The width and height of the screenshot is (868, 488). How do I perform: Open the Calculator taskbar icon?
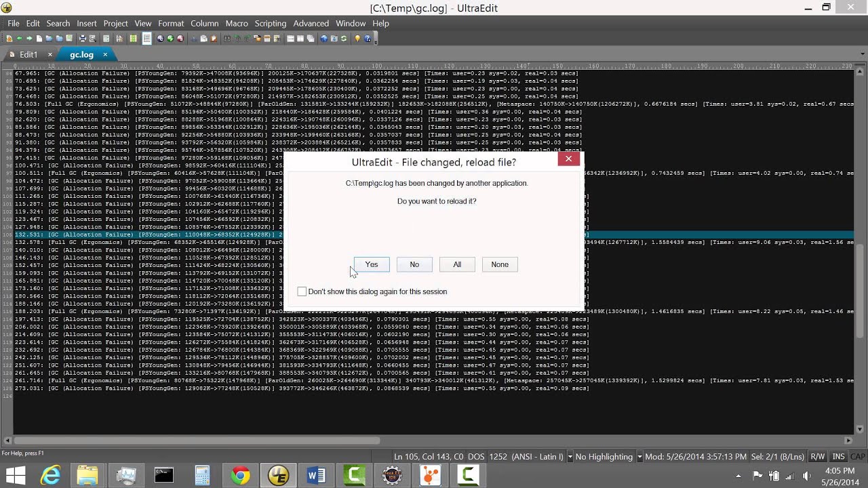[202, 475]
